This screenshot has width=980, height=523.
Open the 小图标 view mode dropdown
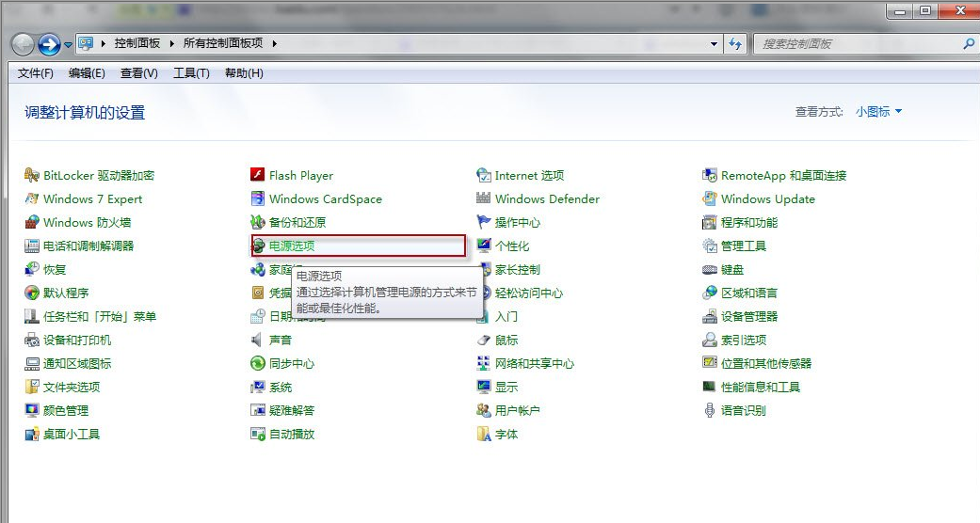tap(878, 112)
